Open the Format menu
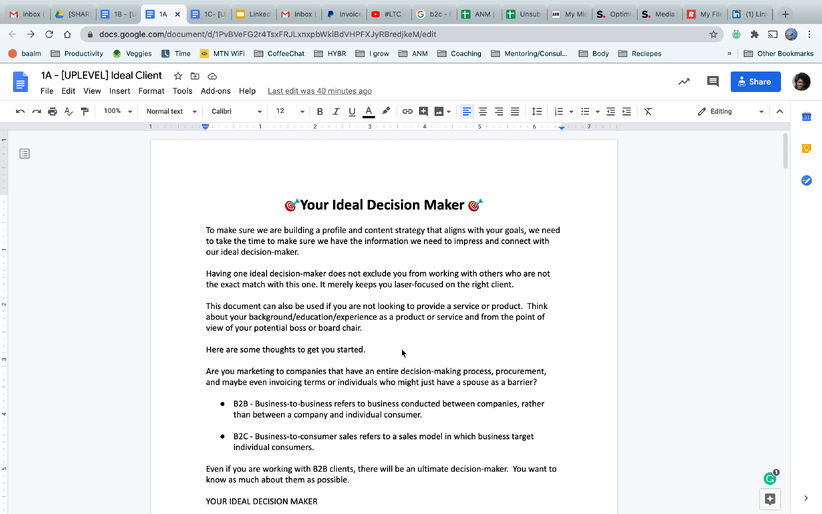Image resolution: width=822 pixels, height=514 pixels. point(151,91)
